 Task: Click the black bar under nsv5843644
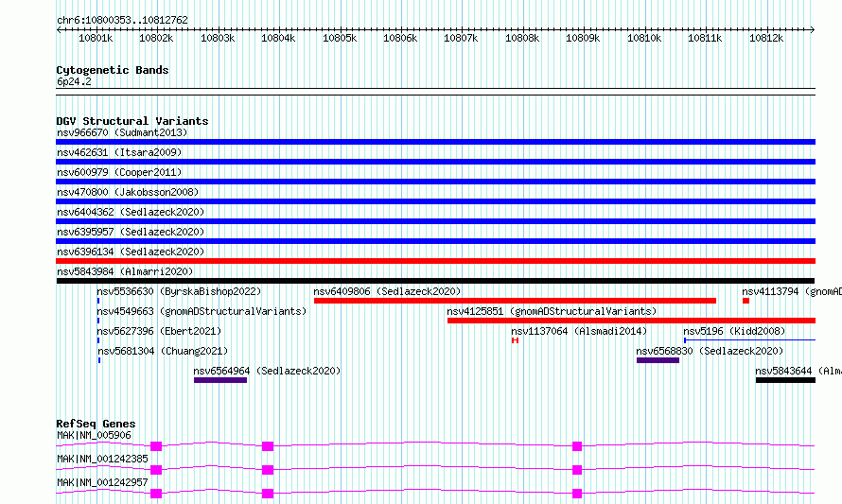click(785, 380)
